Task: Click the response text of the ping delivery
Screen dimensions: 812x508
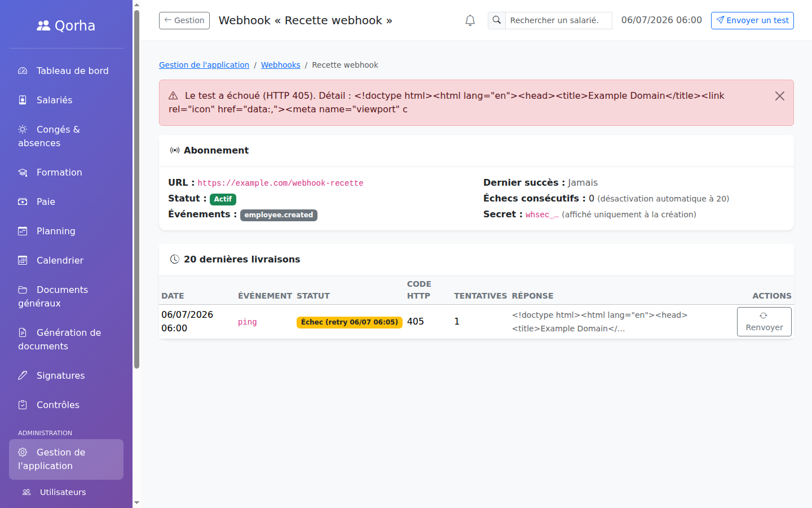Action: tap(600, 322)
